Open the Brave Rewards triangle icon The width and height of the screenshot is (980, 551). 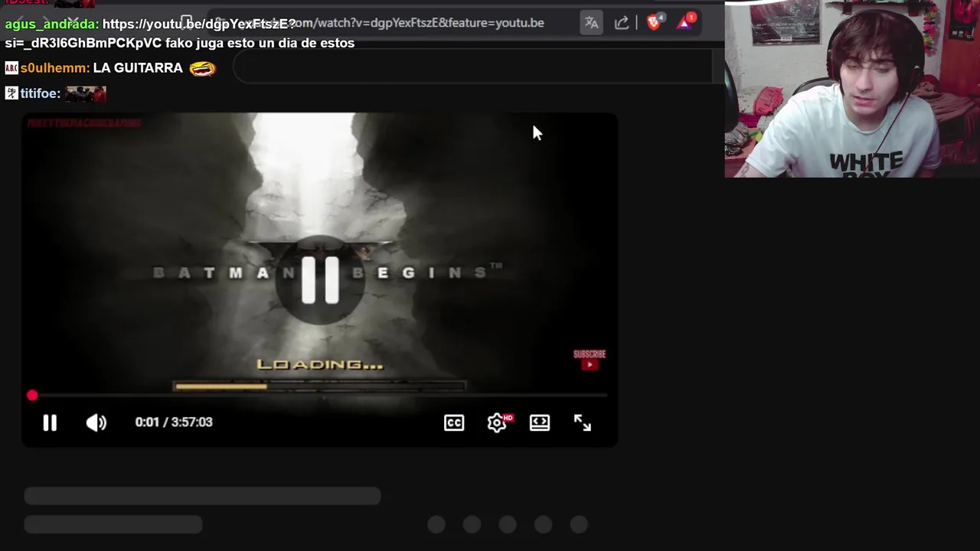[x=686, y=21]
